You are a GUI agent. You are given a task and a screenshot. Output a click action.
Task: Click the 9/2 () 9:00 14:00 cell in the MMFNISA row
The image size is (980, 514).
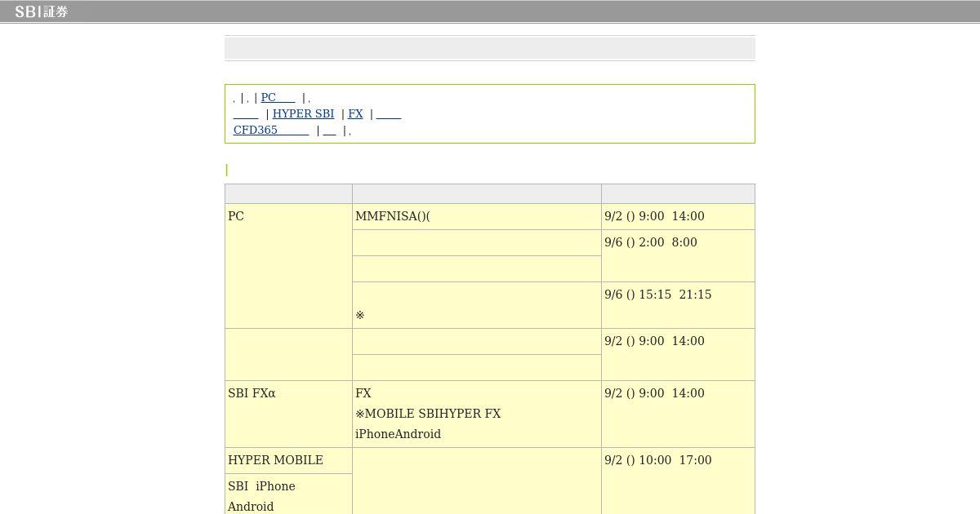coord(678,216)
